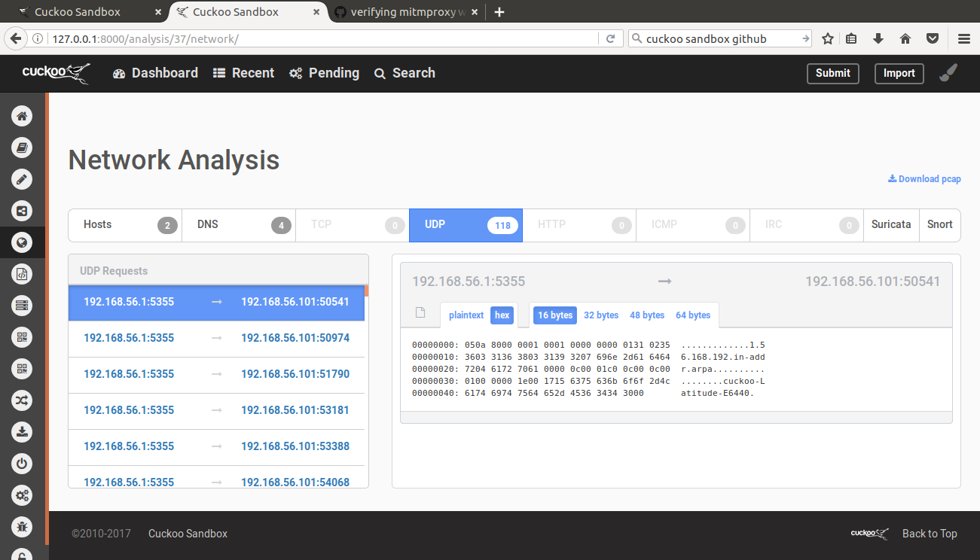This screenshot has width=980, height=560.
Task: Select the hex view mode
Action: pos(502,315)
